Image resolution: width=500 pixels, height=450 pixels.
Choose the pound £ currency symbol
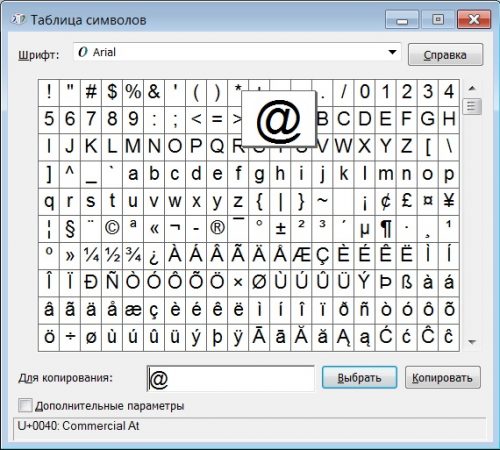pos(407,201)
